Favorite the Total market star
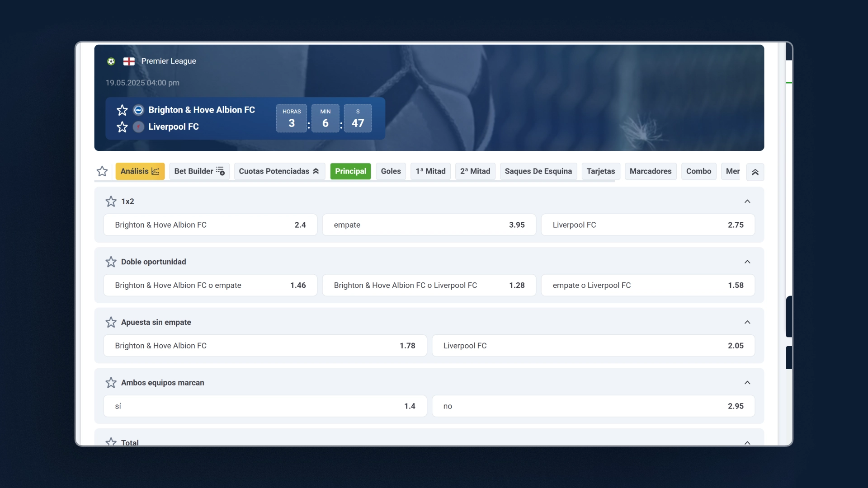Screen dimensions: 868x488 111,442
